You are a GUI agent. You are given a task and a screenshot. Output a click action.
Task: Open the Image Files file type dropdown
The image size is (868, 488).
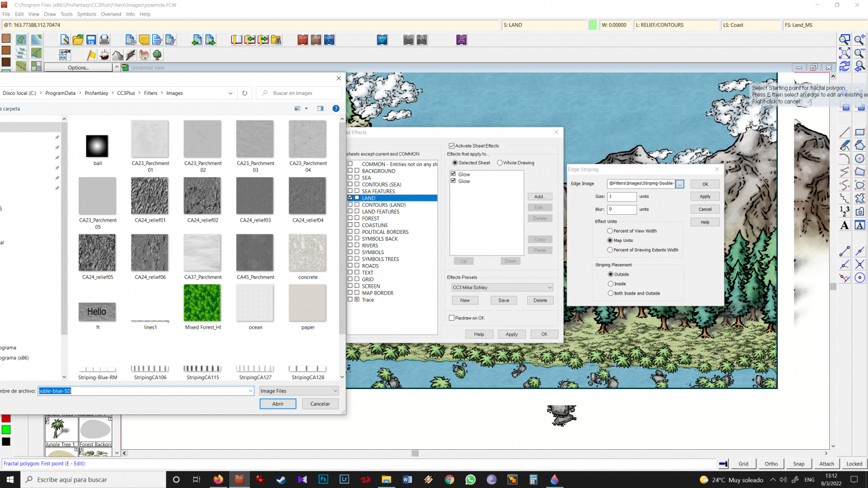[x=299, y=391]
